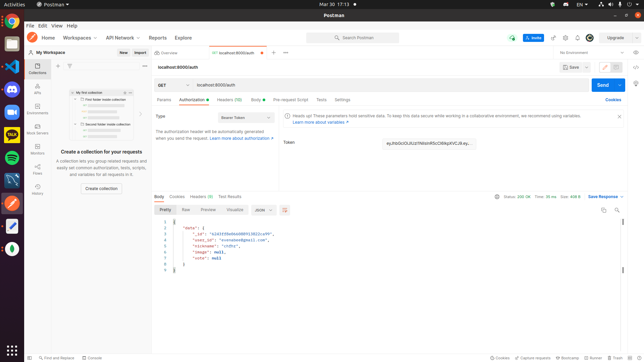Open the environment quick look eye icon

pyautogui.click(x=636, y=53)
